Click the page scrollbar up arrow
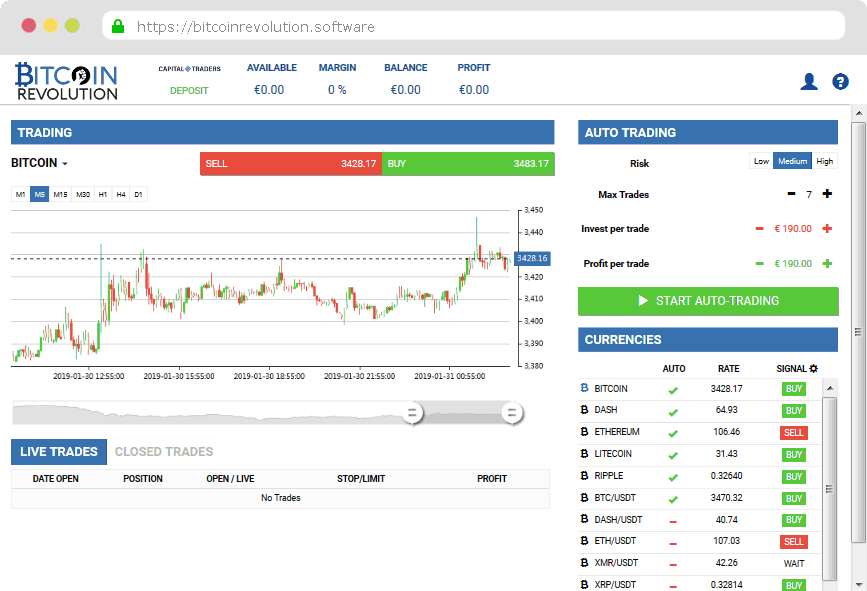The width and height of the screenshot is (867, 591). tap(859, 113)
